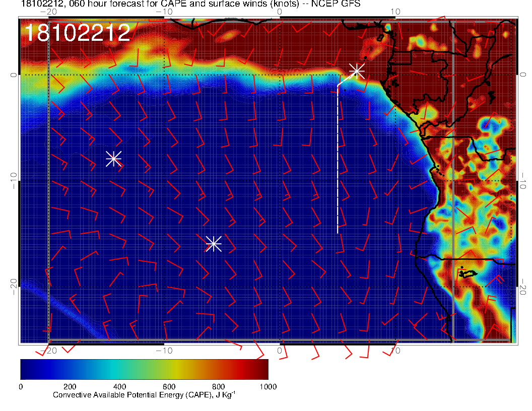Click the southernmost white asterisk marker
Screen dimensions: 532x411
[x=214, y=244]
